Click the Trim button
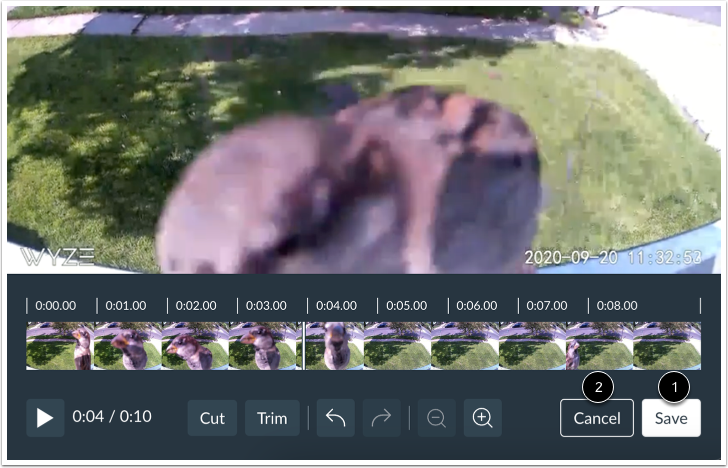The image size is (728, 468). pos(272,418)
